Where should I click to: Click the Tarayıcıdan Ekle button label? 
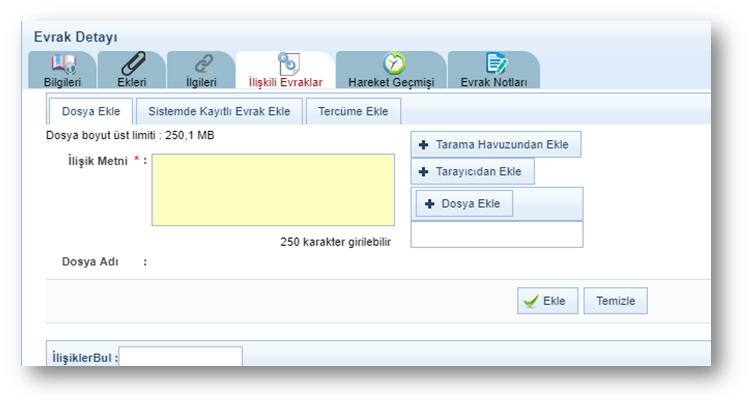(478, 172)
